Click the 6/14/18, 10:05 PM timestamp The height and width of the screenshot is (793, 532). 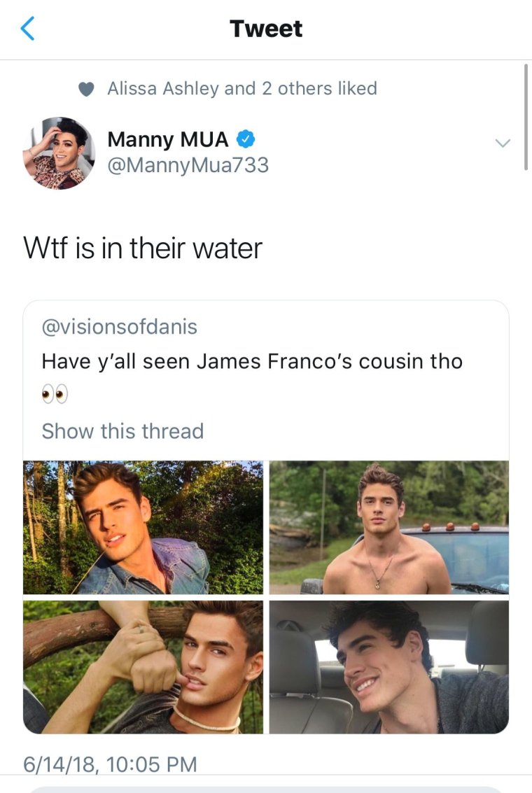tap(110, 763)
